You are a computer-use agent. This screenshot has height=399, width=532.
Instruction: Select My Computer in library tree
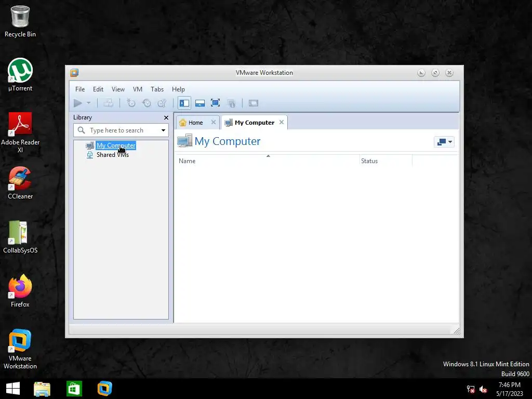coord(116,145)
